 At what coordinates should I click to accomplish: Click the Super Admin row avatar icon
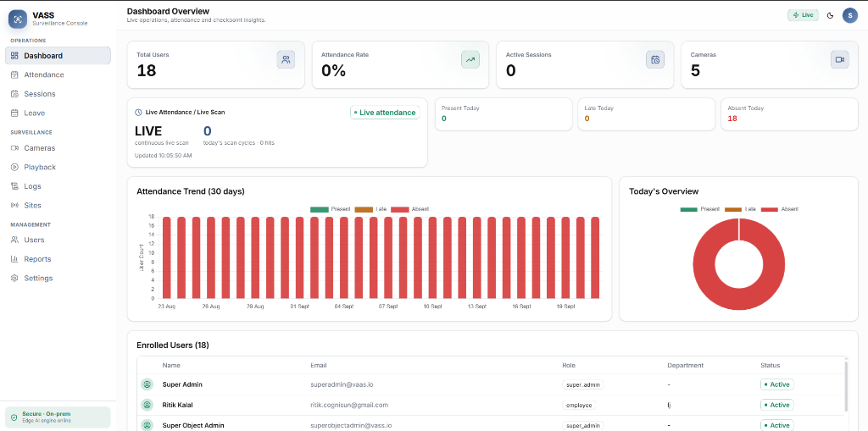coord(147,384)
